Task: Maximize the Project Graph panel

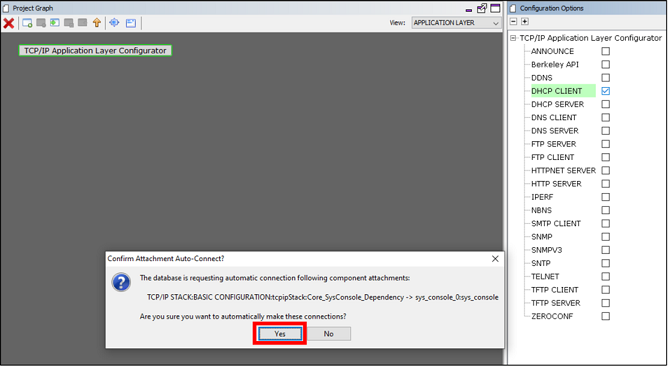Action: (495, 8)
